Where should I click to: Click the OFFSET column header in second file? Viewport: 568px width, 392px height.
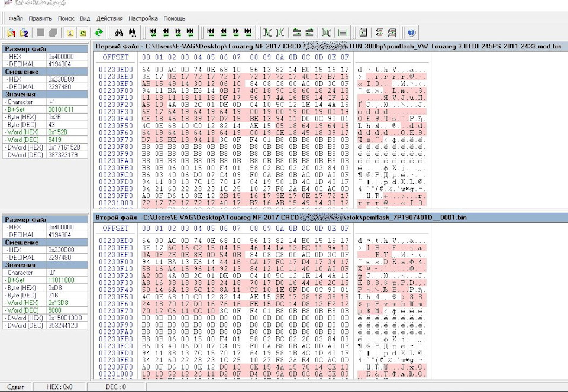coord(115,228)
